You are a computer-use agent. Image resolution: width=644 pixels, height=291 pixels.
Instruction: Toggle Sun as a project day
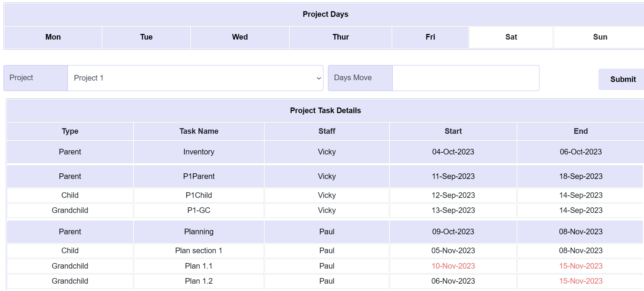(x=599, y=37)
